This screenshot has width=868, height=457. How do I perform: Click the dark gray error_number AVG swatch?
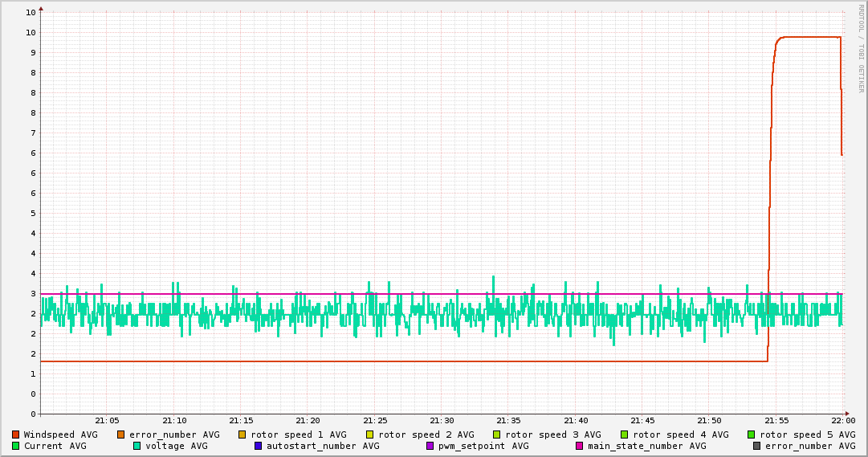point(757,446)
